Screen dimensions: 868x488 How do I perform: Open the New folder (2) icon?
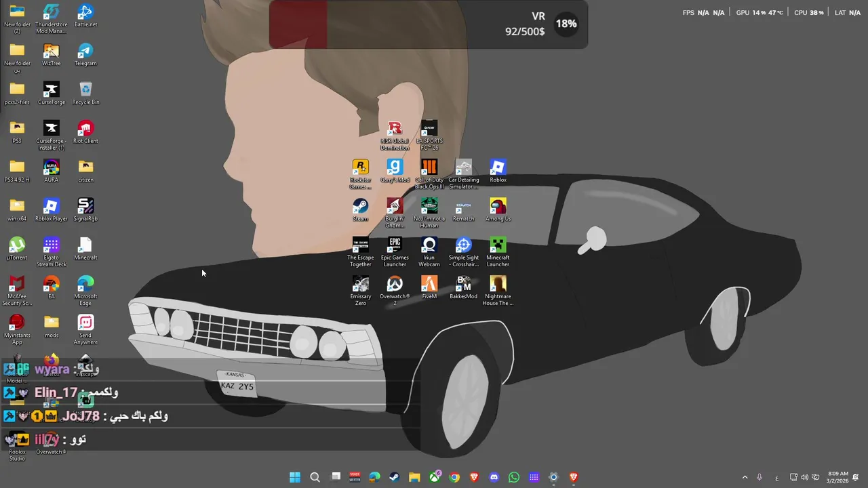(x=17, y=18)
